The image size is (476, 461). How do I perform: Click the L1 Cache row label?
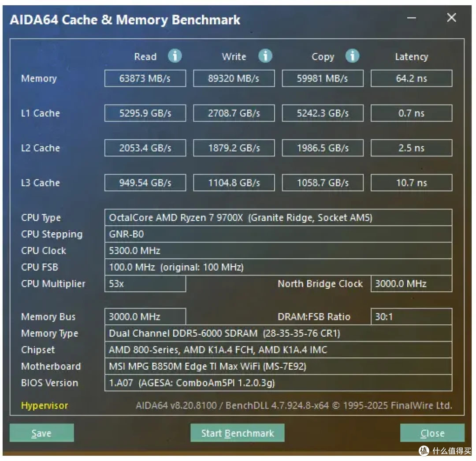(41, 113)
